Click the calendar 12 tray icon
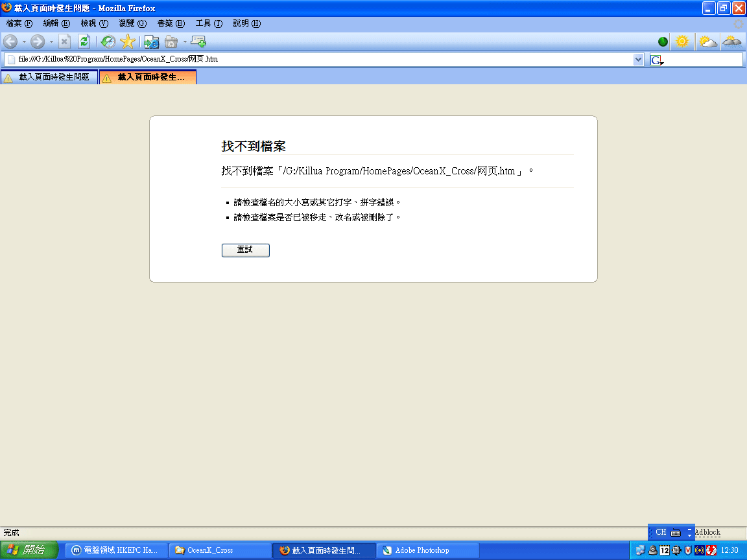 [x=665, y=550]
